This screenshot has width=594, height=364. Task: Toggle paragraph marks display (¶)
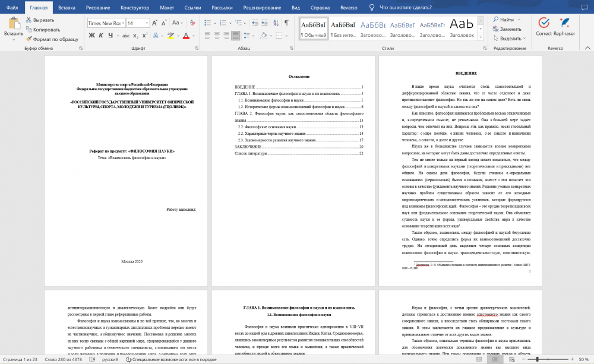tap(287, 23)
